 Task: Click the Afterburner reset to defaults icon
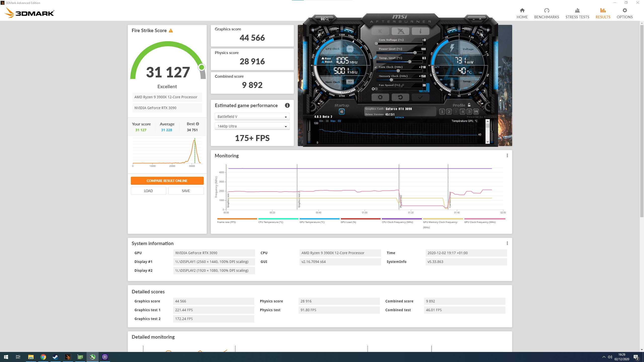[x=400, y=97]
